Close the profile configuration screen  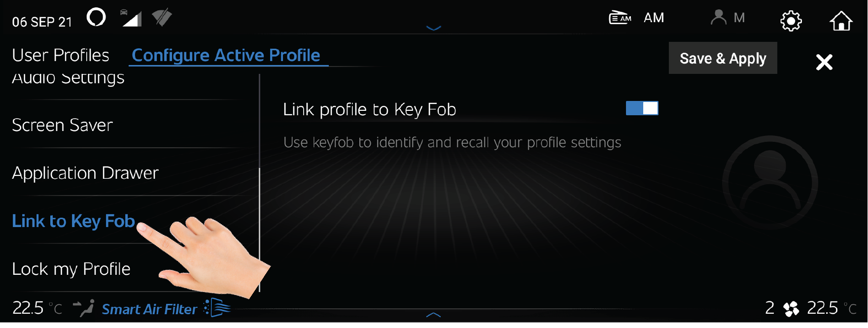tap(824, 62)
